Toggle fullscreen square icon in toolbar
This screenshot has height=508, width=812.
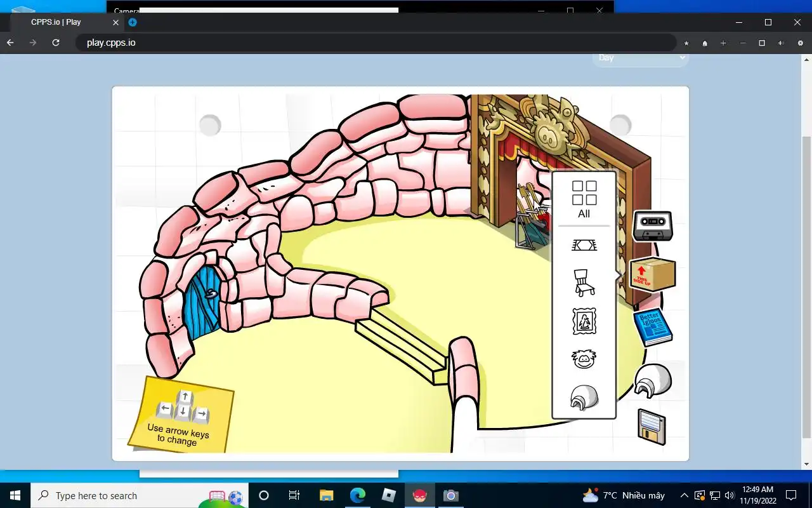[x=762, y=43]
